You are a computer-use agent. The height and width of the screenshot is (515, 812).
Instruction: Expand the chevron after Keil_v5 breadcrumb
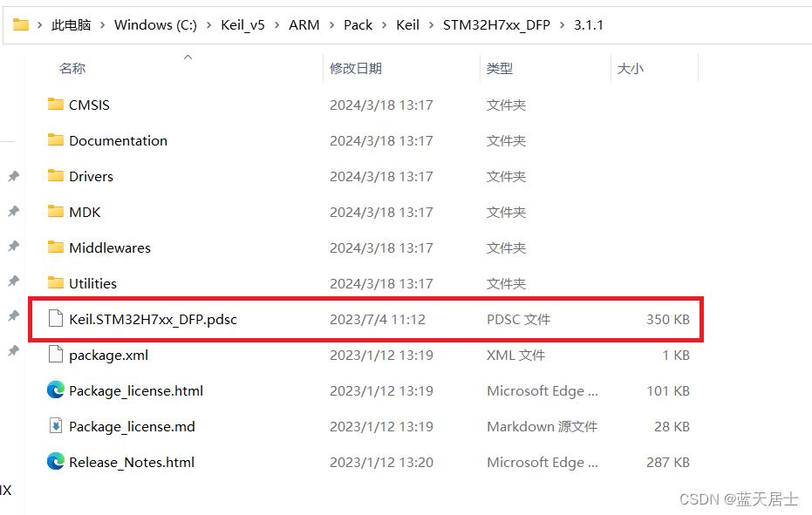pyautogui.click(x=277, y=25)
